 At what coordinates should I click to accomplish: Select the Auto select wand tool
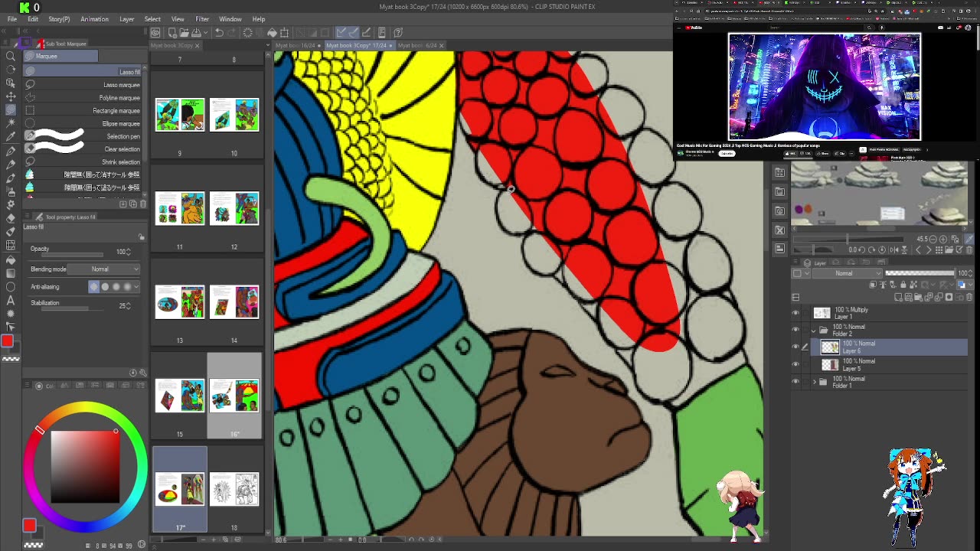point(10,122)
